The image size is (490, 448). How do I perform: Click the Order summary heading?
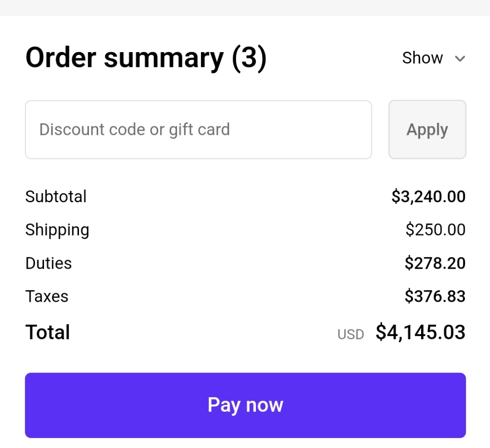point(124,58)
